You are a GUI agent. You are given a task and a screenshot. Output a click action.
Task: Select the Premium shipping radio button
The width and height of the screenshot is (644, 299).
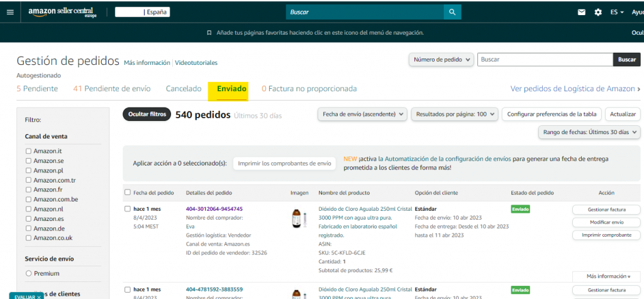(28, 273)
